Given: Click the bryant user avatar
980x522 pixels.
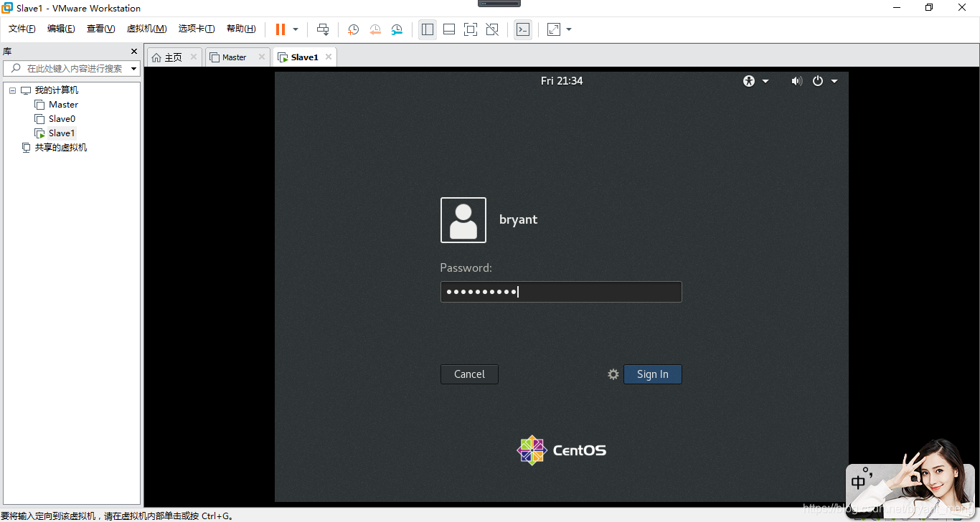Looking at the screenshot, I should point(463,220).
